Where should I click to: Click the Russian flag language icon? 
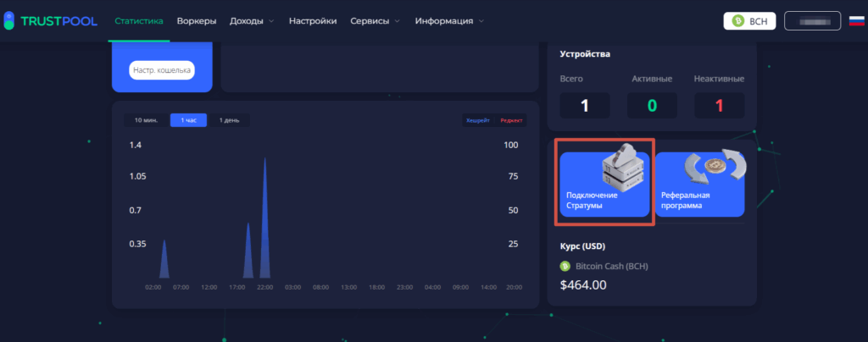(x=856, y=20)
